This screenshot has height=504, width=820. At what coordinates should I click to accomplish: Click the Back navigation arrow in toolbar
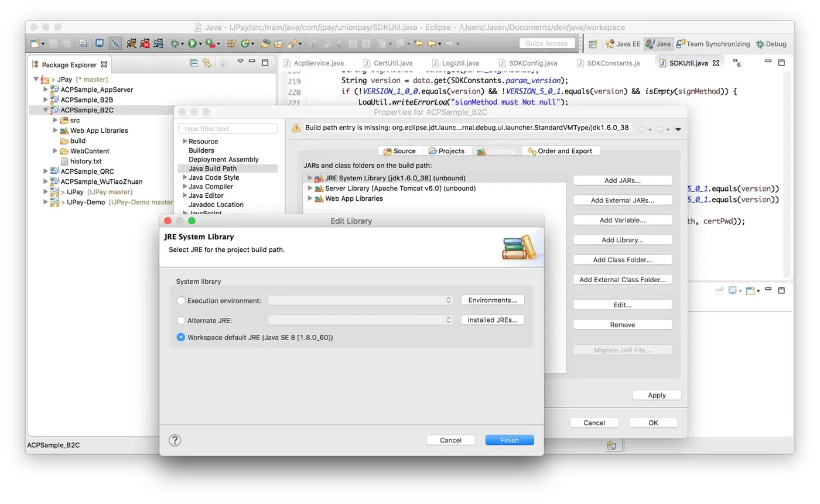432,43
